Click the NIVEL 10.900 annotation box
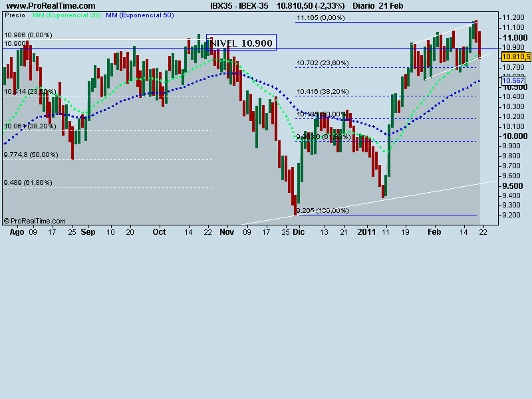This screenshot has width=532, height=399. pyautogui.click(x=241, y=43)
